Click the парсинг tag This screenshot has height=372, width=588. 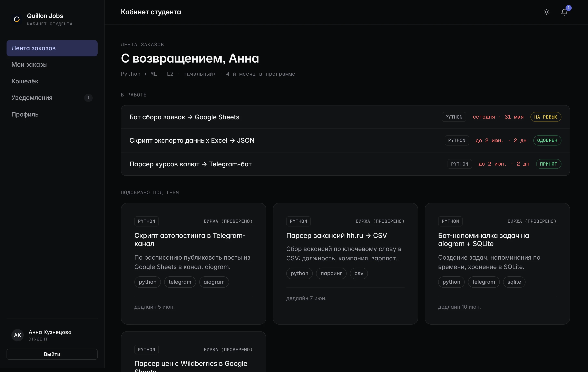[x=331, y=273]
